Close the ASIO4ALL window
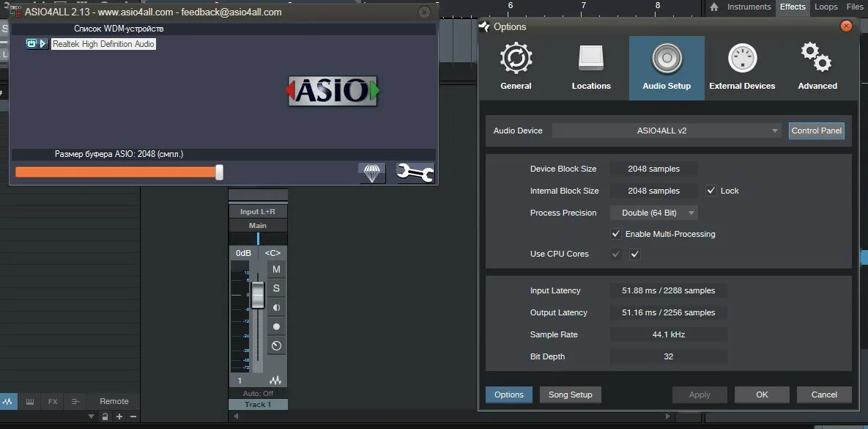Viewport: 868px width, 429px height. pyautogui.click(x=424, y=12)
